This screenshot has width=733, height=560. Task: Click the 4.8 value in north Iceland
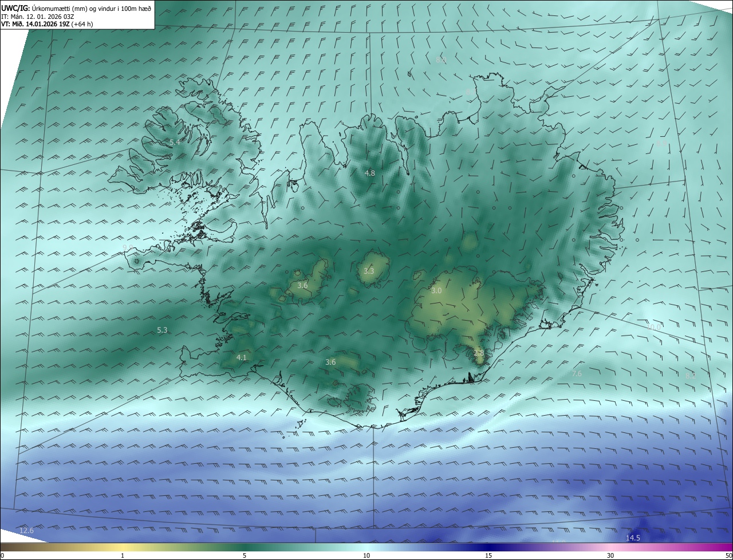point(370,173)
